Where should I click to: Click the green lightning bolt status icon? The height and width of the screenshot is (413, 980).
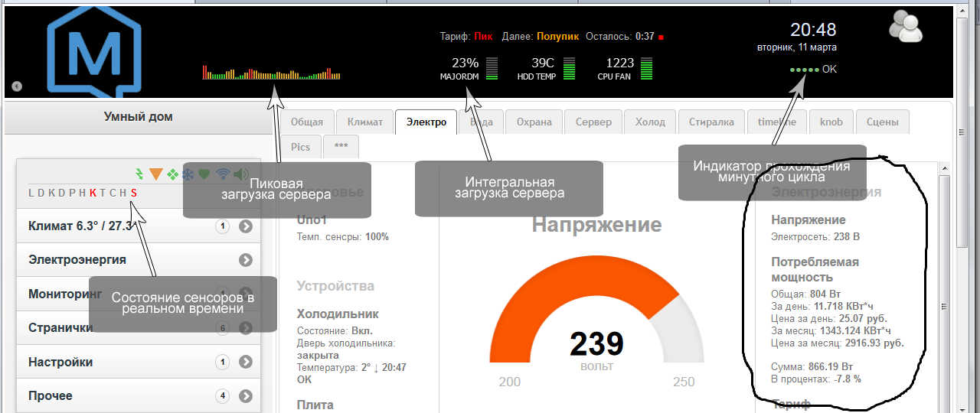pos(139,174)
